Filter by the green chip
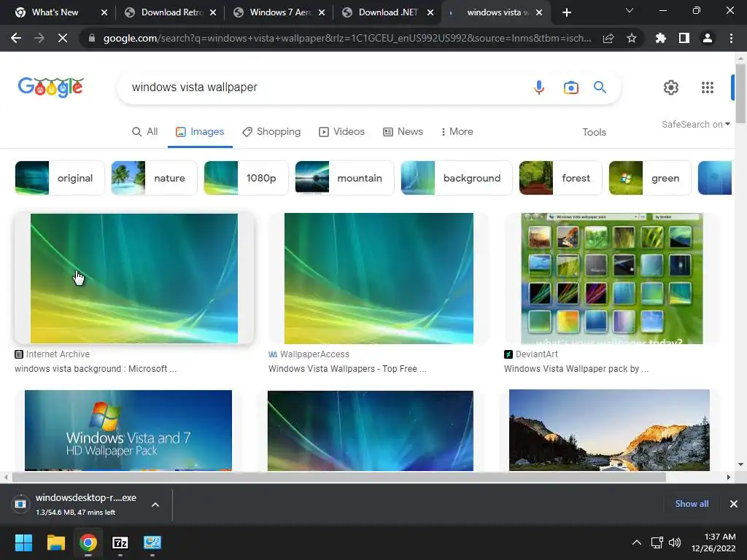This screenshot has height=560, width=747. [650, 178]
